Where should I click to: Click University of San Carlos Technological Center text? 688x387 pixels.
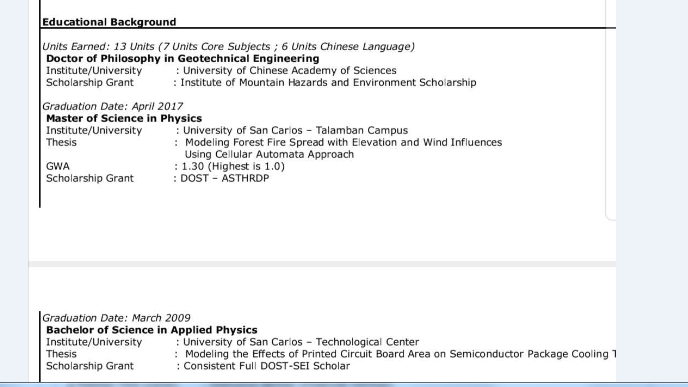301,342
